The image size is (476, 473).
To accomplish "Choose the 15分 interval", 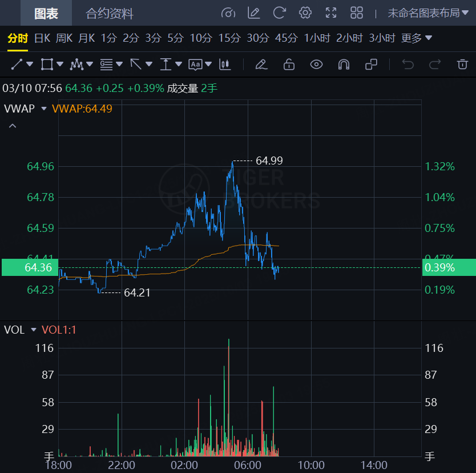I will (229, 38).
